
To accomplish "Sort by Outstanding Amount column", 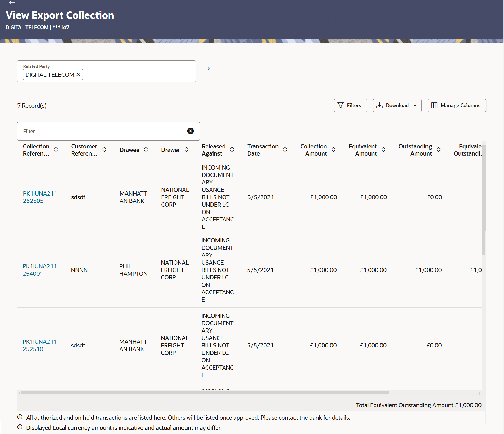I will click(438, 150).
